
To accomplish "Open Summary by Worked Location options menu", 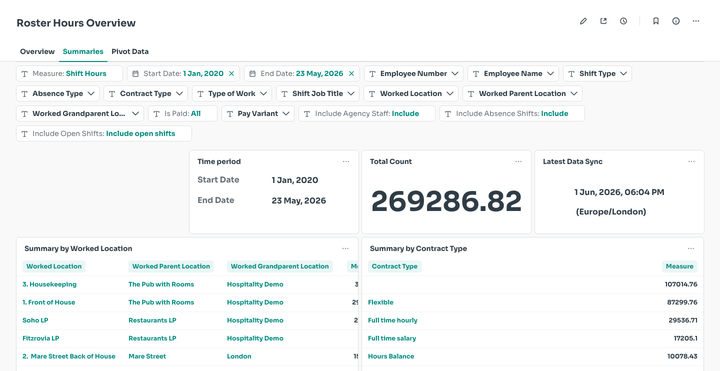I will pos(345,248).
